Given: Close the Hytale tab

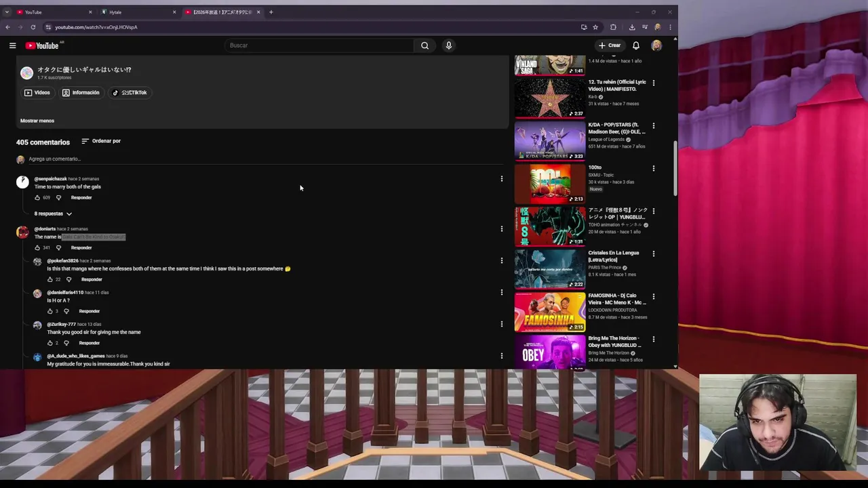Looking at the screenshot, I should pyautogui.click(x=174, y=12).
